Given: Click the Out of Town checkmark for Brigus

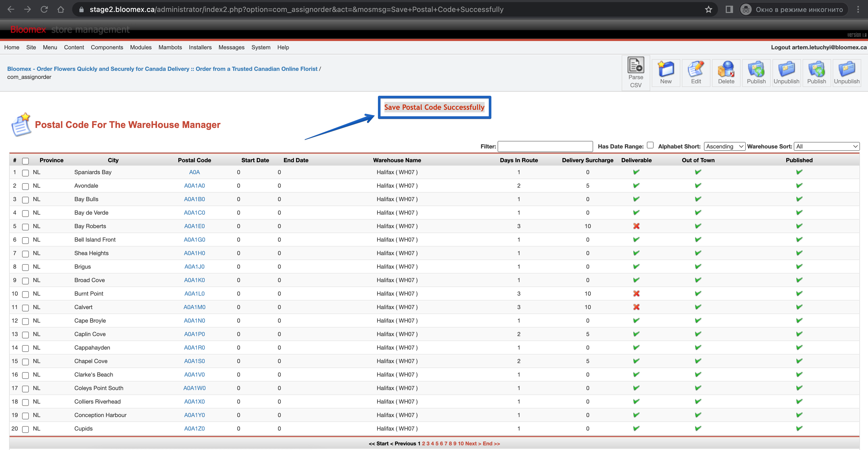Looking at the screenshot, I should 698,267.
